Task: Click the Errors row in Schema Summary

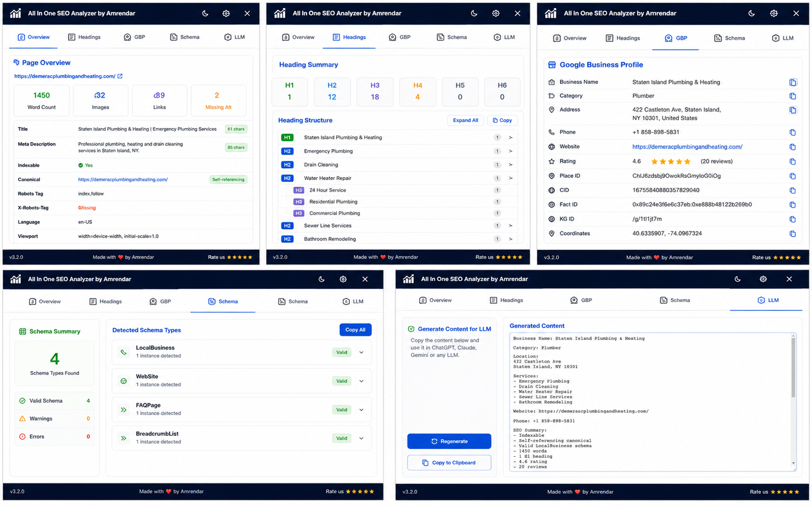Action: click(54, 437)
